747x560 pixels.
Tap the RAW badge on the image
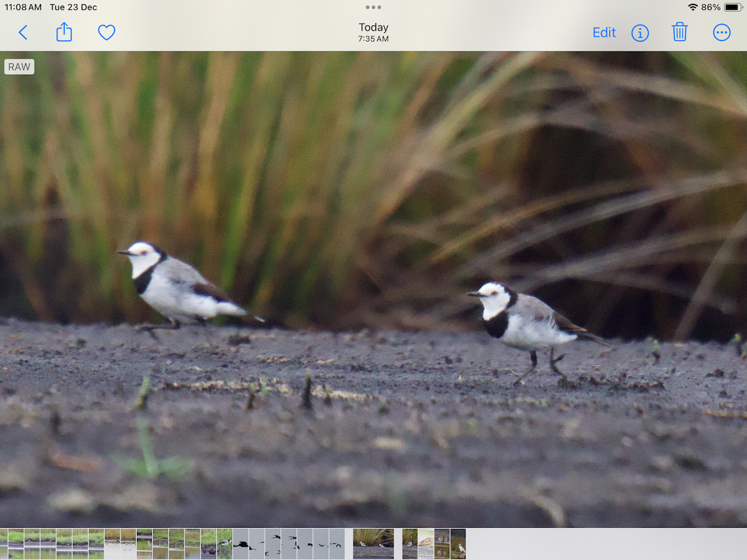click(19, 66)
